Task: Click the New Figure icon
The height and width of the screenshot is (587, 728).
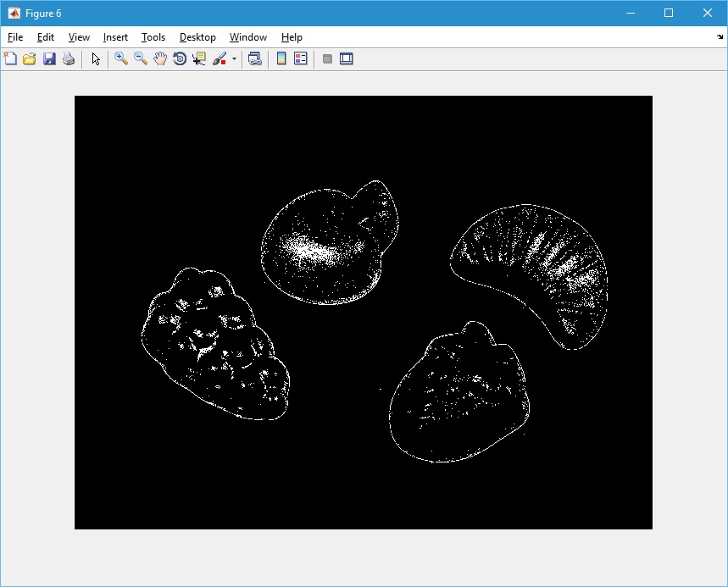Action: 10,58
